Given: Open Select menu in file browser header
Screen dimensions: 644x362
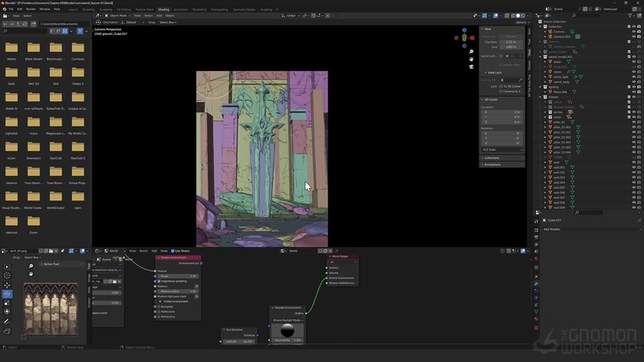Looking at the screenshot, I should click(27, 16).
